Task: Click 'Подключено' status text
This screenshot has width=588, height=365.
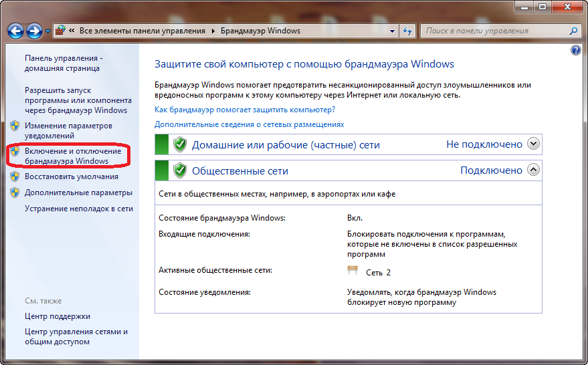Action: (x=491, y=170)
